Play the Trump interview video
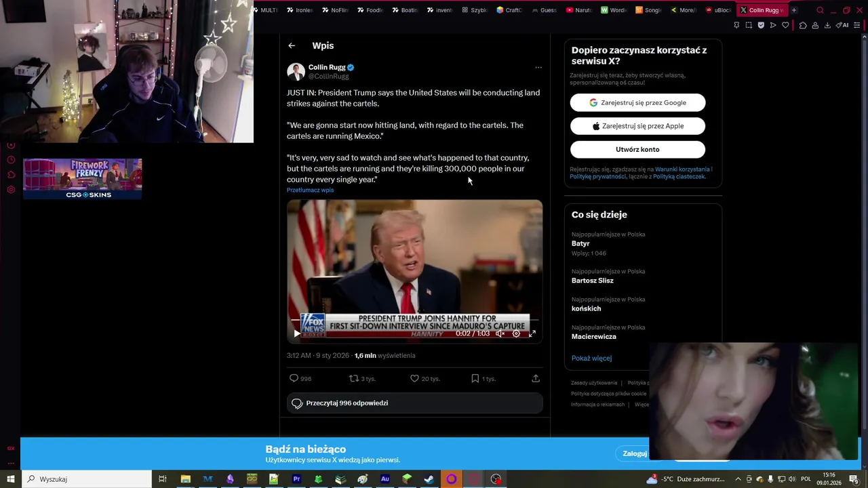 click(x=297, y=333)
